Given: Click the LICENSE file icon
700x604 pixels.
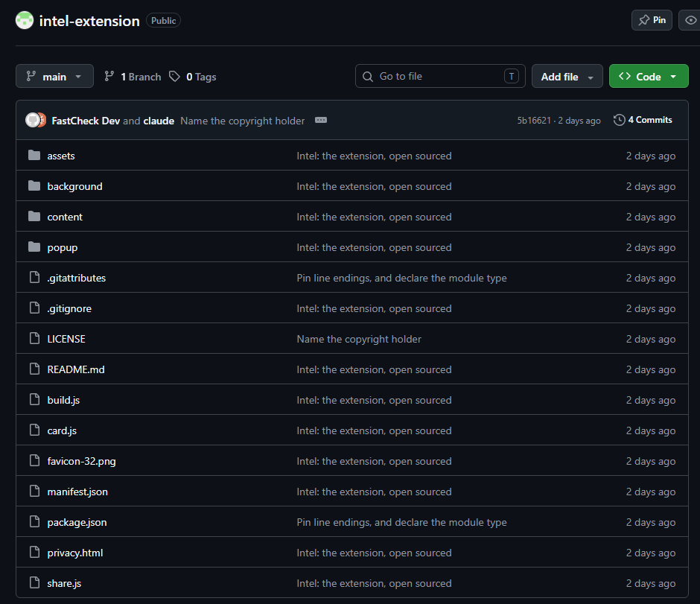Looking at the screenshot, I should pyautogui.click(x=34, y=339).
